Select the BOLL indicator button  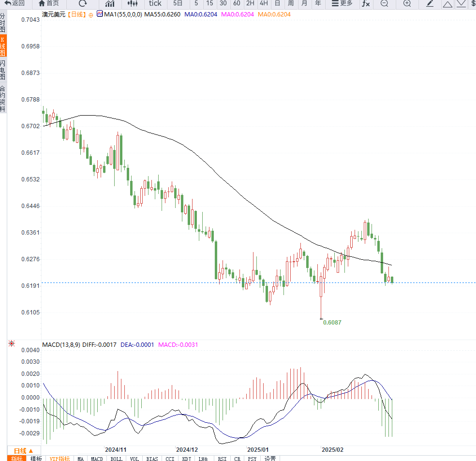click(x=116, y=459)
